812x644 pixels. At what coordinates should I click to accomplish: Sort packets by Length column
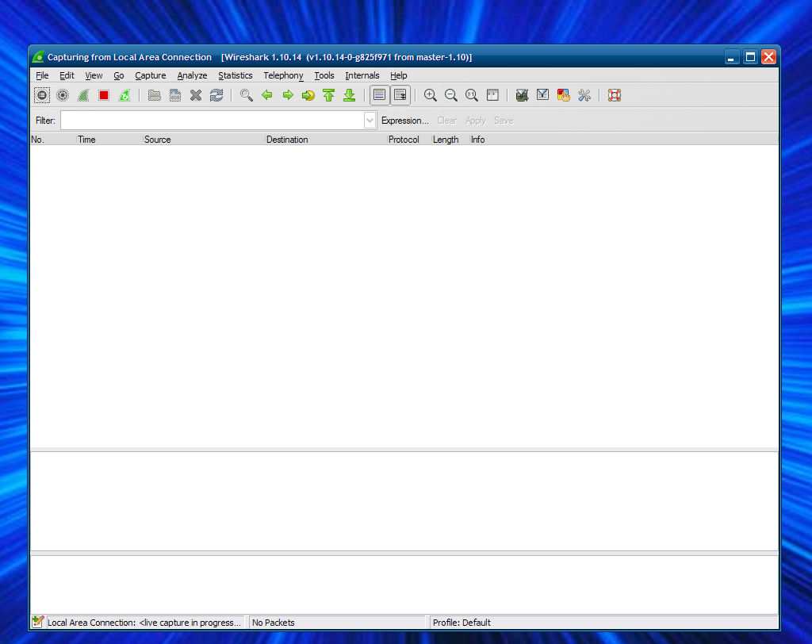pyautogui.click(x=450, y=140)
